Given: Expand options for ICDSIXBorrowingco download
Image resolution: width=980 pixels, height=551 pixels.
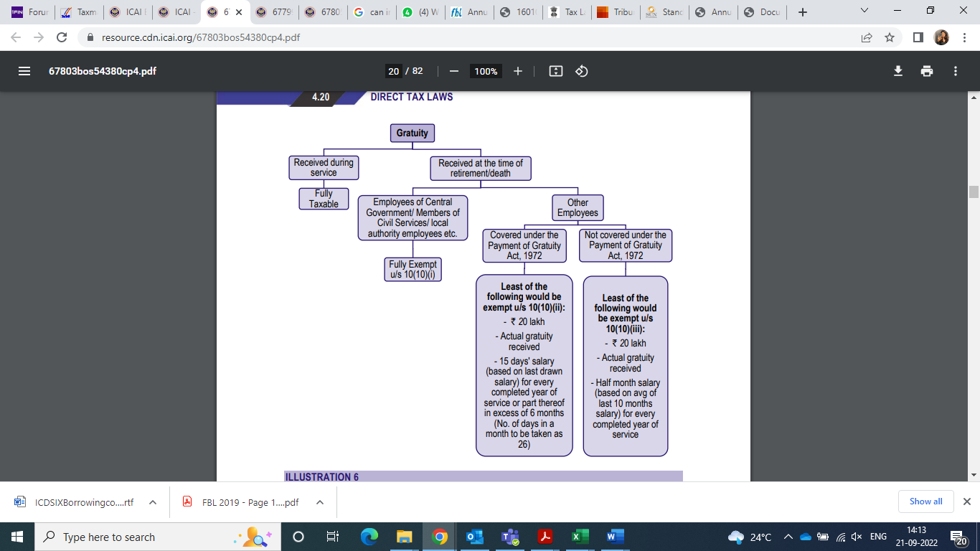Looking at the screenshot, I should [152, 502].
